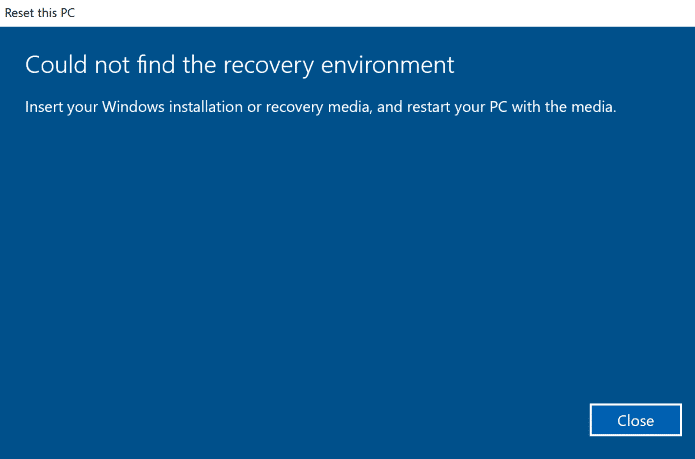
Task: Click the word "PC" in the title bar
Action: (x=66, y=13)
